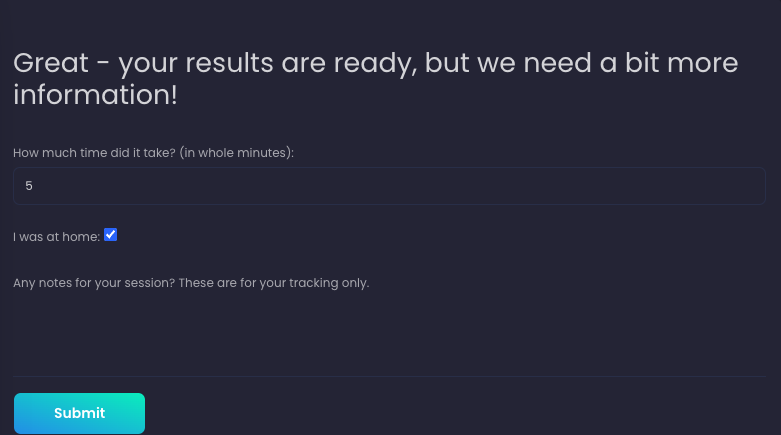Focus the session notes text area
This screenshot has width=781, height=435.
coord(389,334)
